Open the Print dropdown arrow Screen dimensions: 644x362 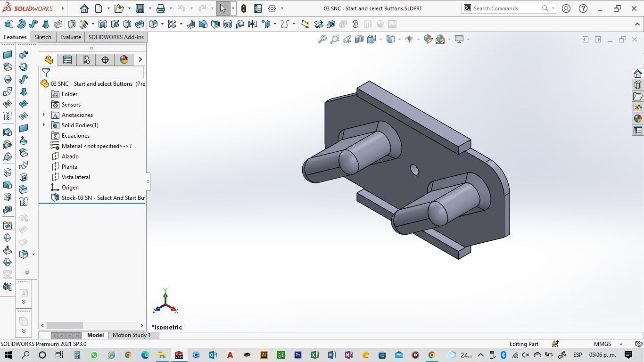(171, 8)
